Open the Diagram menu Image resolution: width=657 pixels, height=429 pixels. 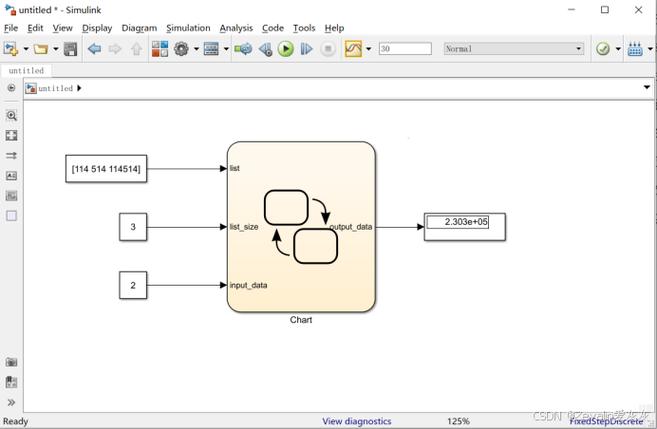click(x=139, y=28)
